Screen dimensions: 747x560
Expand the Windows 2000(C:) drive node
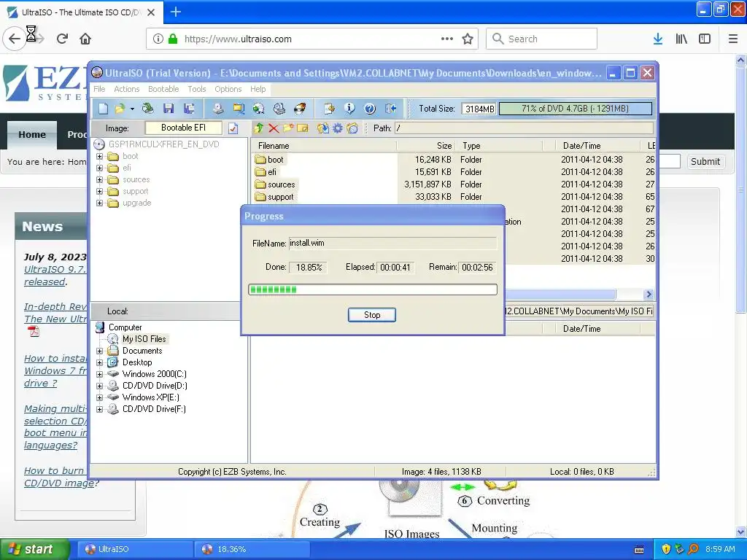(x=99, y=374)
